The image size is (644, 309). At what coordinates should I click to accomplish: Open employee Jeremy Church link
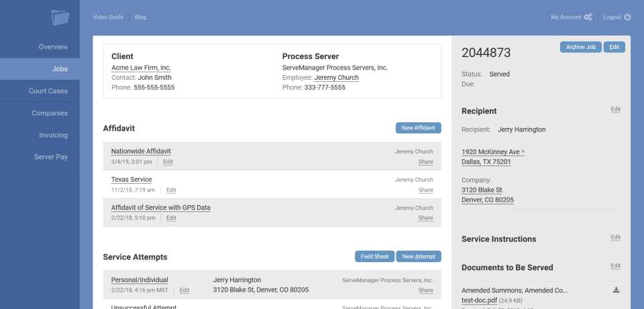click(x=336, y=78)
